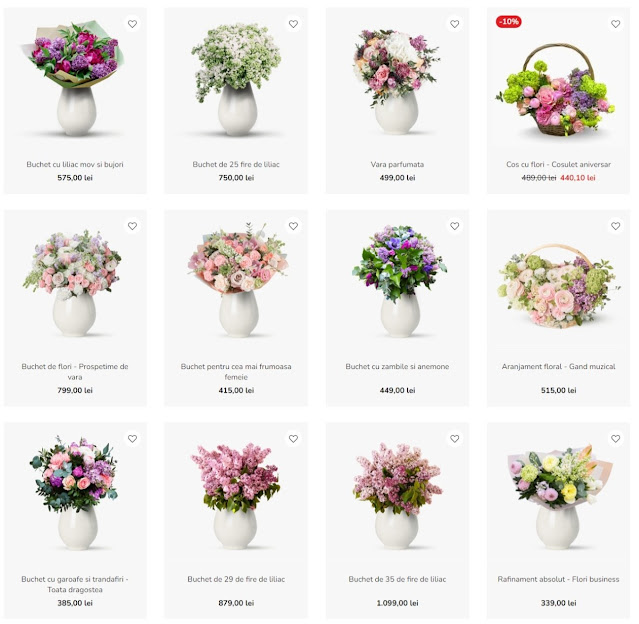Click the Buchet cu zambile si anemone photo

click(399, 281)
